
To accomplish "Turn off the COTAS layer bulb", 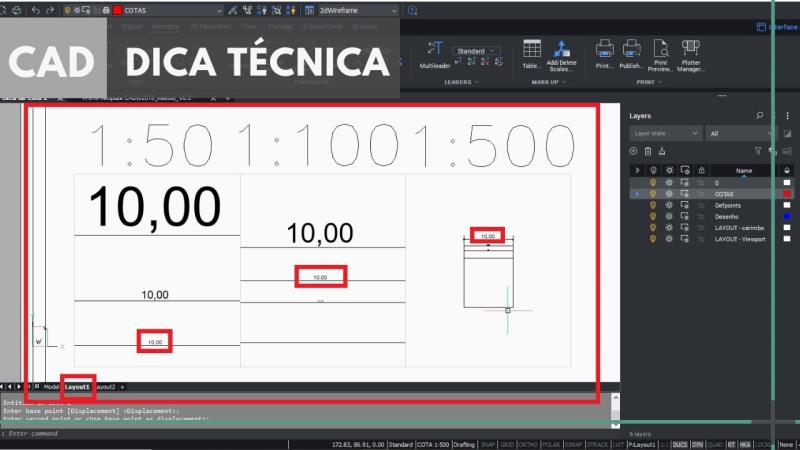I will [x=653, y=194].
